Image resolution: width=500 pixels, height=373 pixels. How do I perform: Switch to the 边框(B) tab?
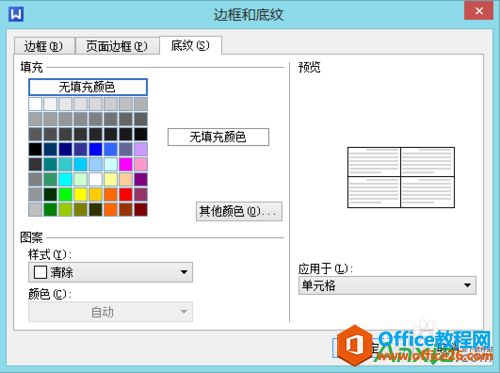[x=44, y=46]
